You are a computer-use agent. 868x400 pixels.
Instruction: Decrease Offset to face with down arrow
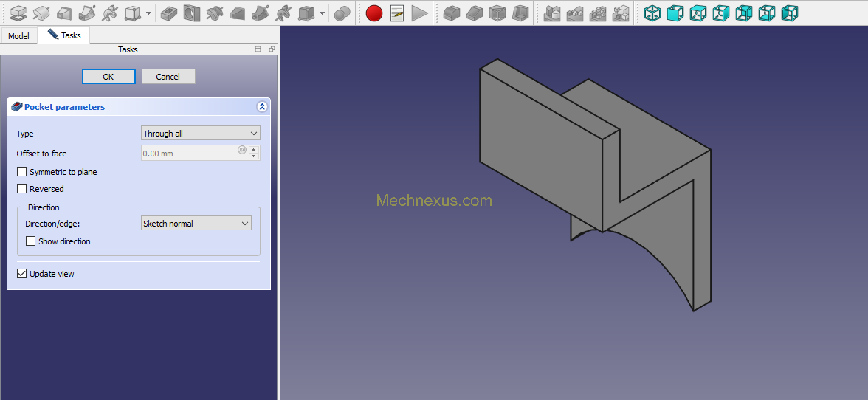click(254, 156)
